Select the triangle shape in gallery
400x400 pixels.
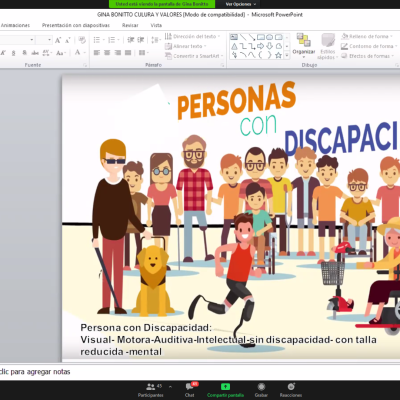(234, 46)
